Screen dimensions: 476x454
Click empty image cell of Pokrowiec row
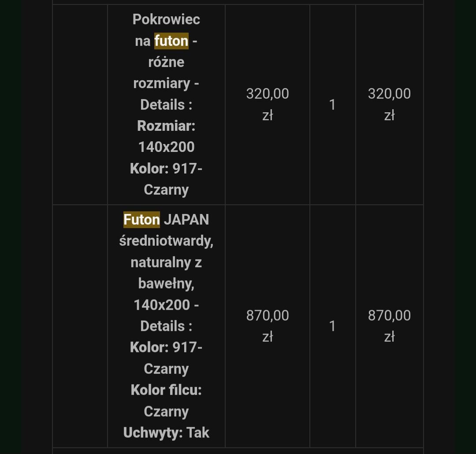coord(80,104)
